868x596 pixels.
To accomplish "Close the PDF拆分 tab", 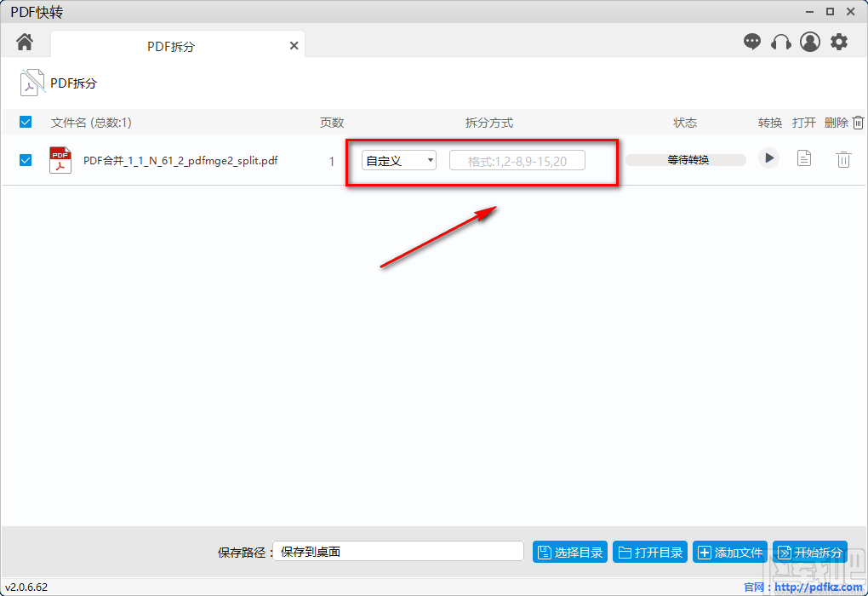I will tap(294, 45).
